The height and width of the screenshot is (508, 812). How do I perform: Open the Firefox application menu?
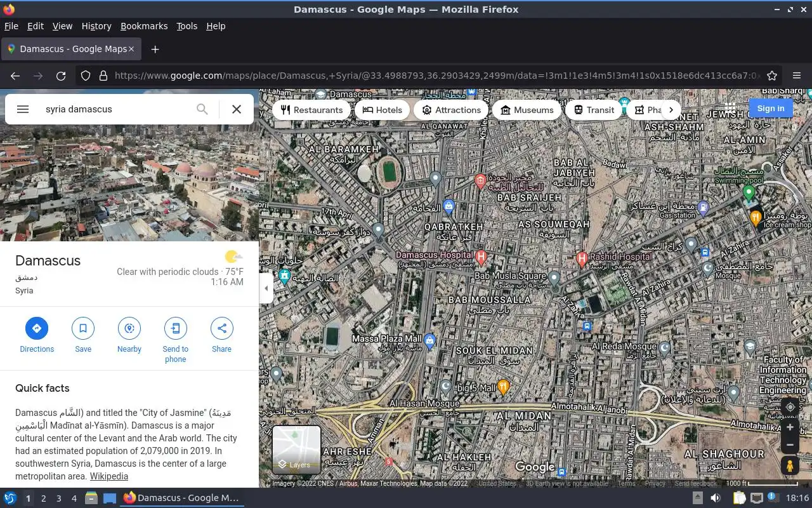coord(797,76)
